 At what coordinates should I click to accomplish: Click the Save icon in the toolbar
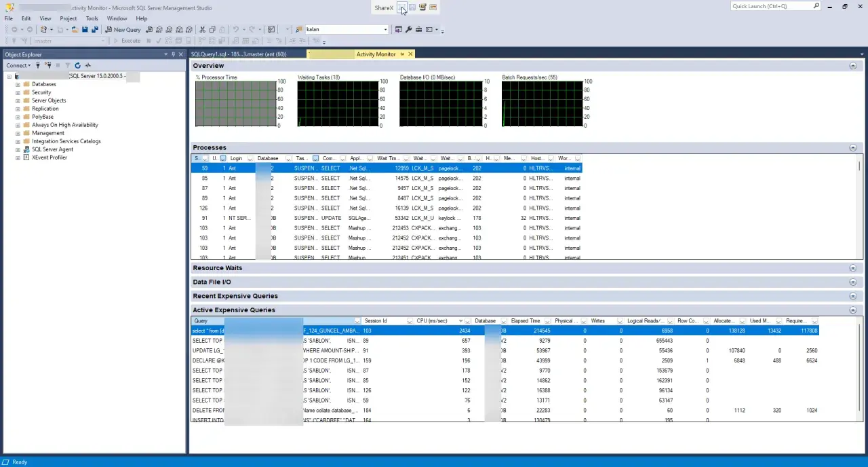pos(85,29)
